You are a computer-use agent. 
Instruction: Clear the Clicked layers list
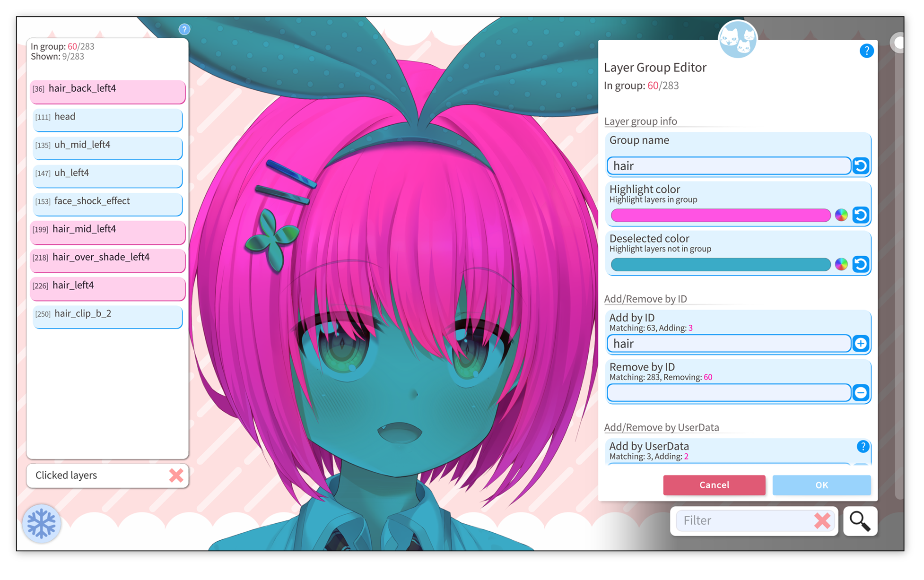pyautogui.click(x=176, y=475)
